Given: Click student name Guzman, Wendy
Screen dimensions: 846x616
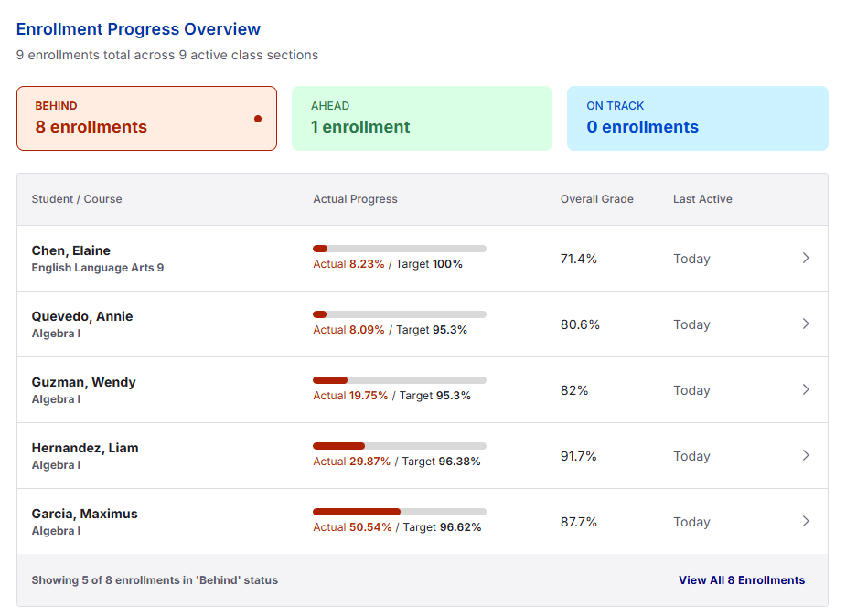Looking at the screenshot, I should (x=83, y=382).
